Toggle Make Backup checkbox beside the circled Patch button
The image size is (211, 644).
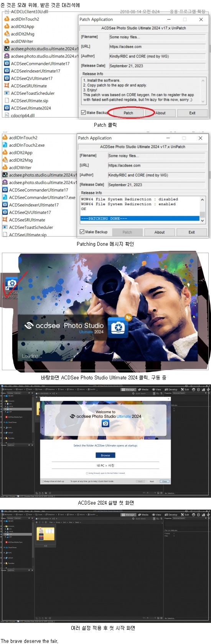(83, 113)
